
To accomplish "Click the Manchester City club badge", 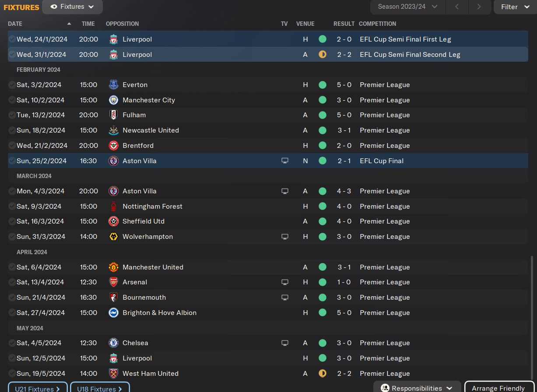I will (x=113, y=100).
